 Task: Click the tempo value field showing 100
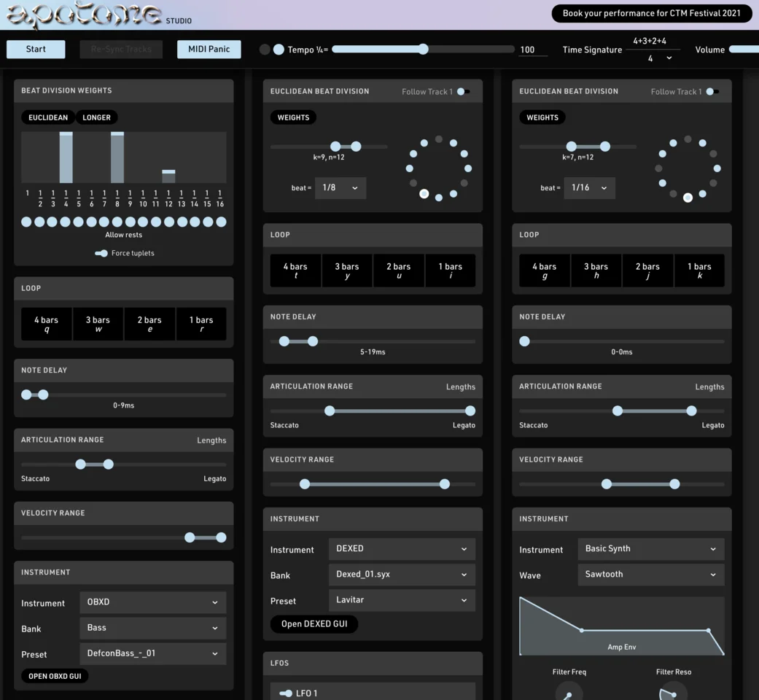pos(532,50)
